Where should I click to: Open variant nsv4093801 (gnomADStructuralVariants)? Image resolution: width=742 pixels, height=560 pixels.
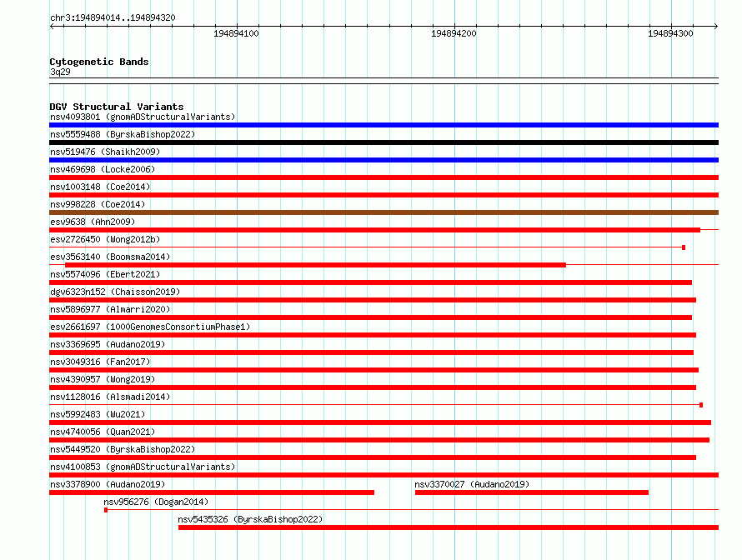(x=143, y=117)
